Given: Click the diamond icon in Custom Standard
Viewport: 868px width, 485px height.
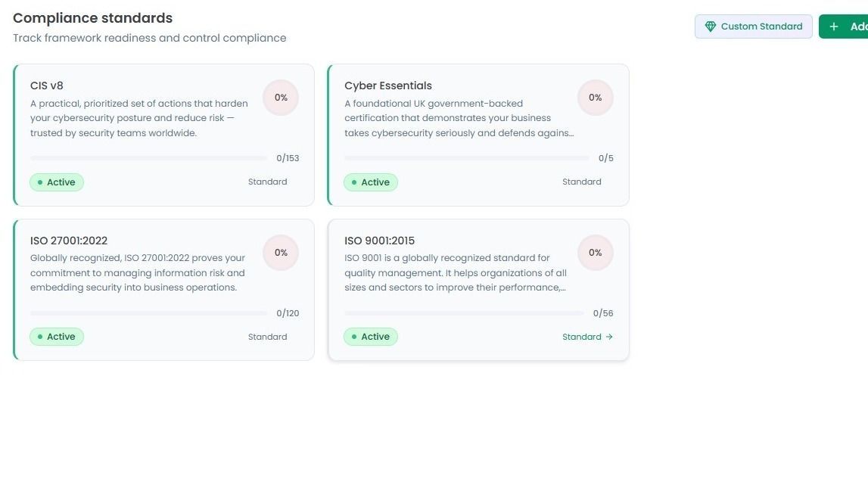Looking at the screenshot, I should tap(711, 26).
